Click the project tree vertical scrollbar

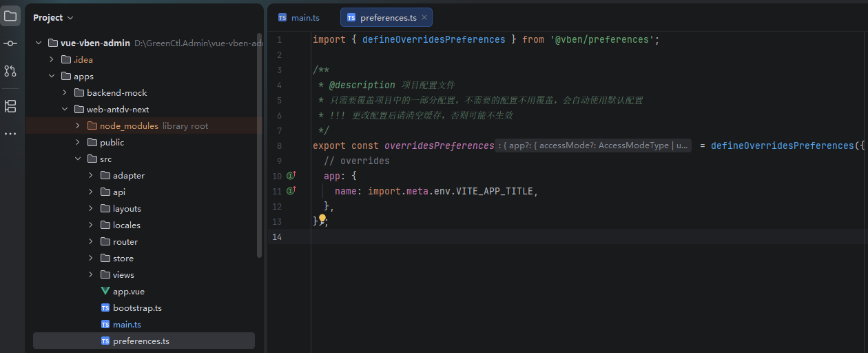[259, 145]
